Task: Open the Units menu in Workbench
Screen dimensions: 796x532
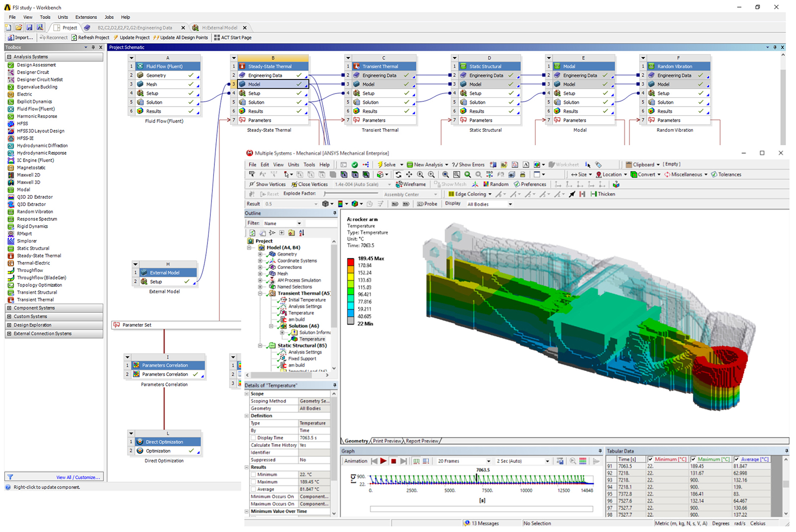Action: 63,17
